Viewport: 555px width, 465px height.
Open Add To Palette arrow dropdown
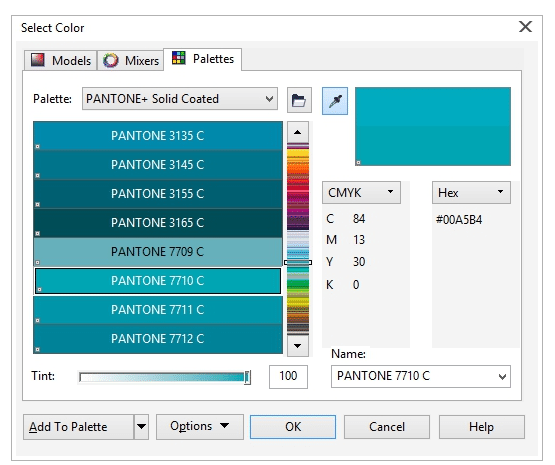[141, 427]
